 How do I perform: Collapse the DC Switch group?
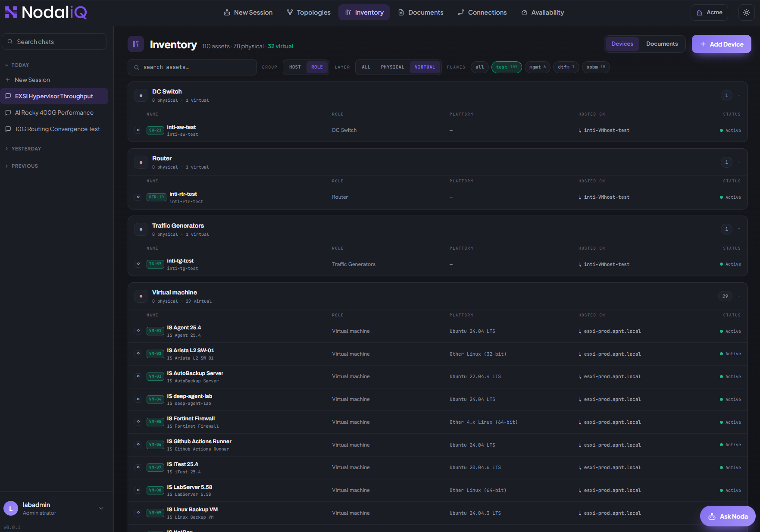coord(739,95)
